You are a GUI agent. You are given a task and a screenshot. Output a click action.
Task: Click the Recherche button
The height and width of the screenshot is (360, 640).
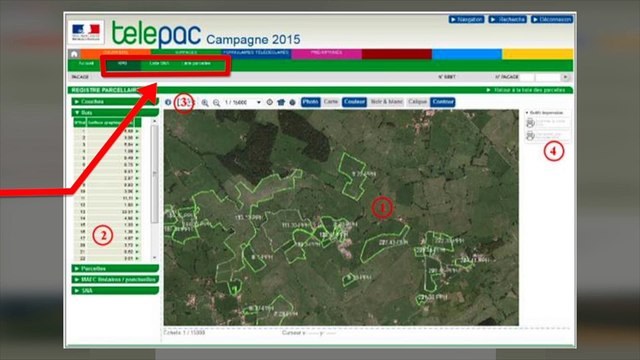[x=508, y=20]
